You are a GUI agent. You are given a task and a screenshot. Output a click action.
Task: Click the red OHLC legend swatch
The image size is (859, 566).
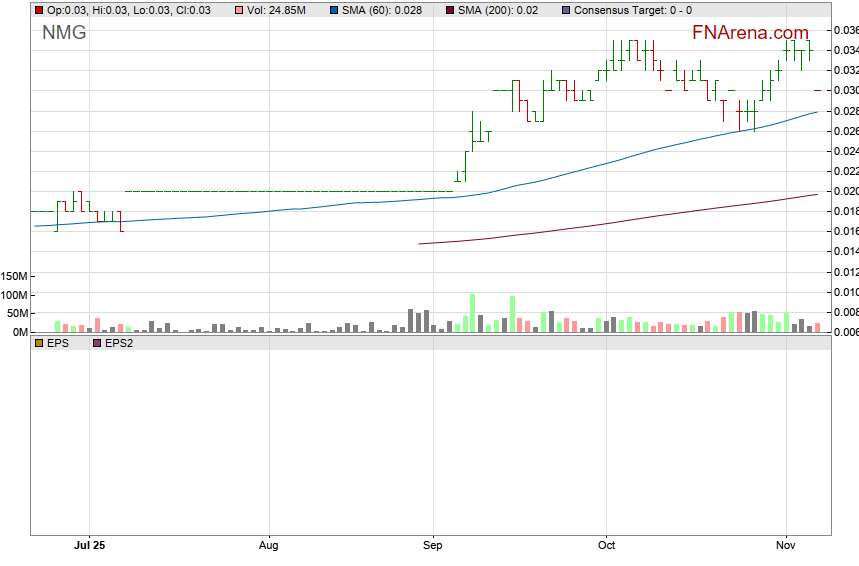39,10
